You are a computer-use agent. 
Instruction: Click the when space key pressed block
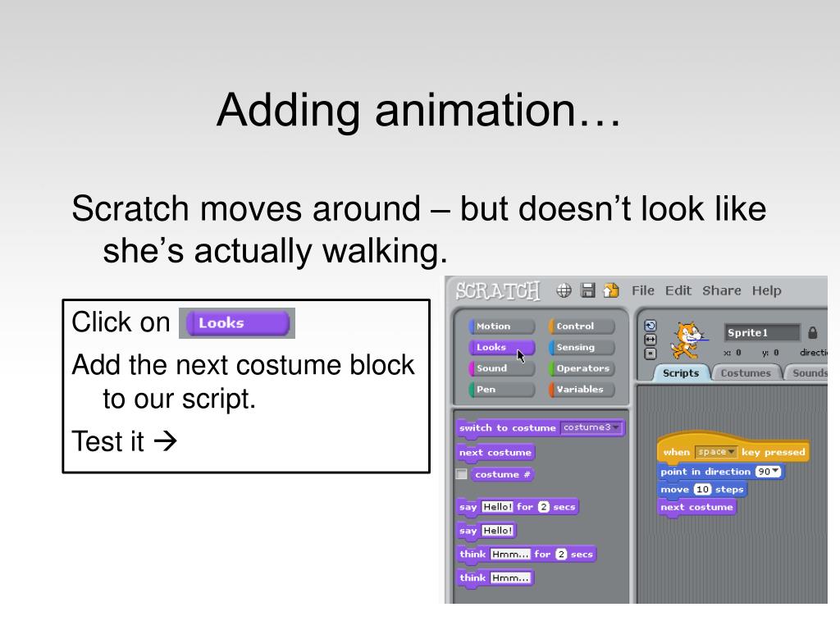[733, 449]
